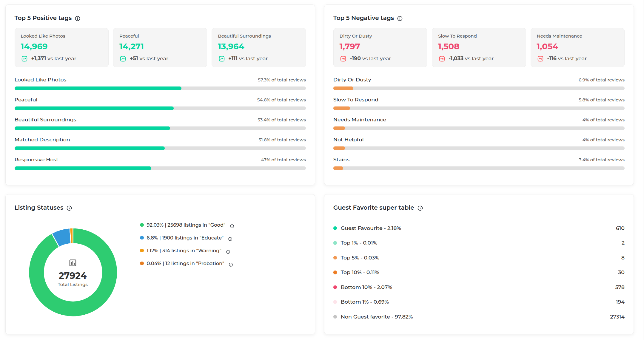This screenshot has height=340, width=644.
Task: Click the Looked Like Photos green progress bar
Action: pos(98,88)
